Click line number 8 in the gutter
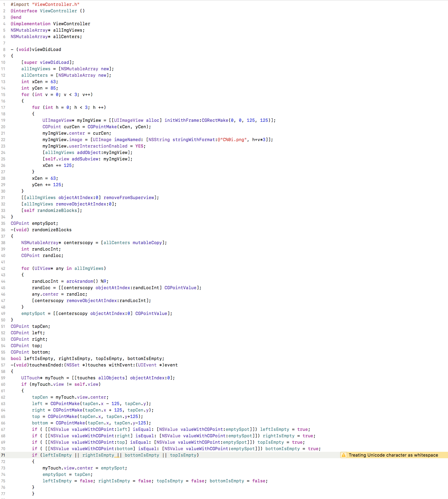This screenshot has height=499, width=448. click(x=4, y=49)
